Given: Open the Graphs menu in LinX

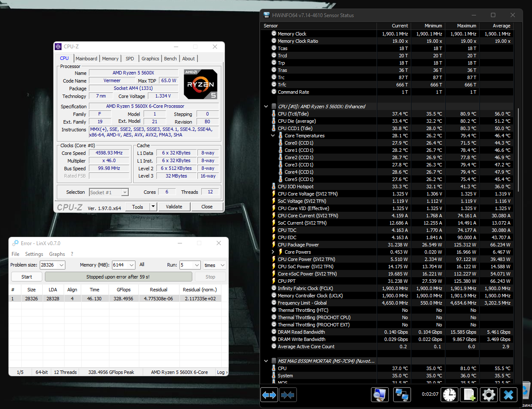Looking at the screenshot, I should [57, 254].
